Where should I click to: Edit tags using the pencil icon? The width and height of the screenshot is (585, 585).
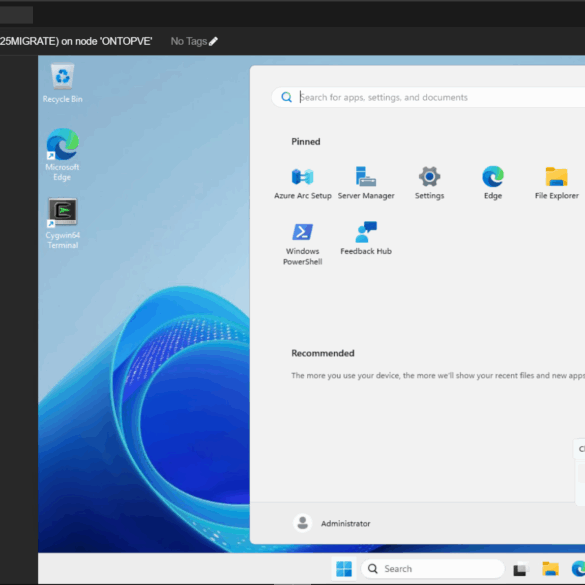pos(213,41)
